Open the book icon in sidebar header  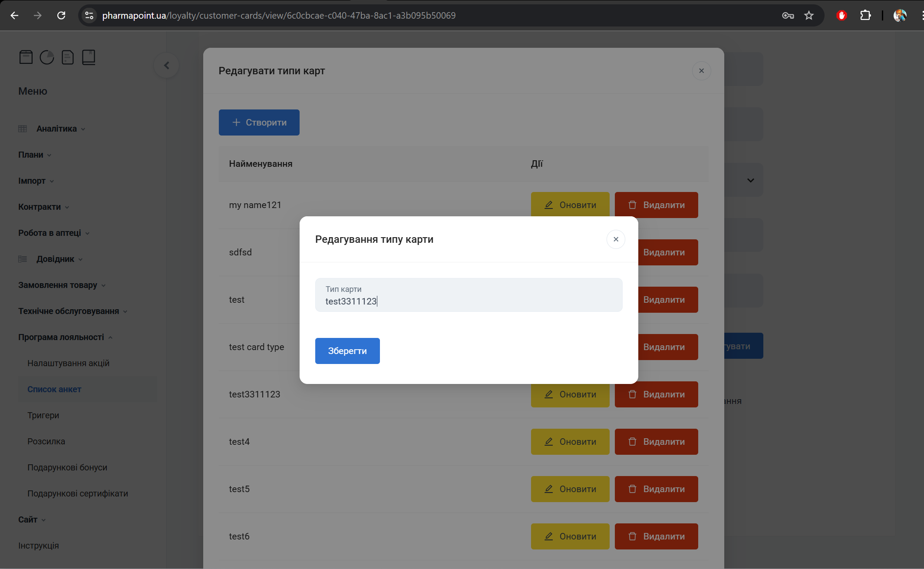pyautogui.click(x=89, y=57)
